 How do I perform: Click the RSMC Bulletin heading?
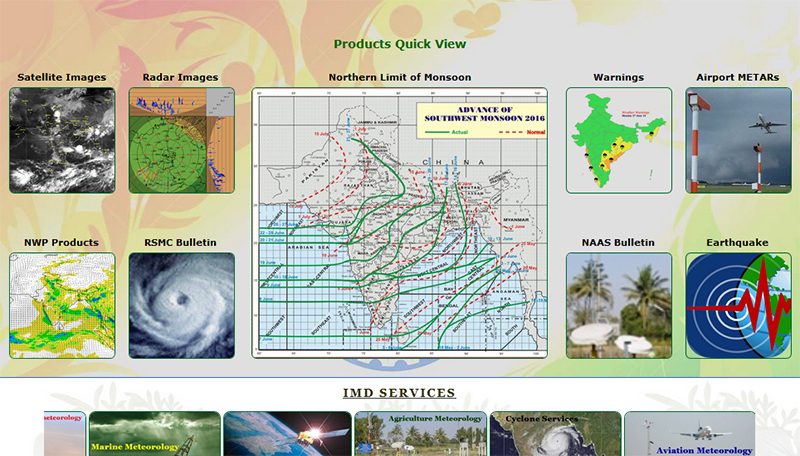coord(180,243)
